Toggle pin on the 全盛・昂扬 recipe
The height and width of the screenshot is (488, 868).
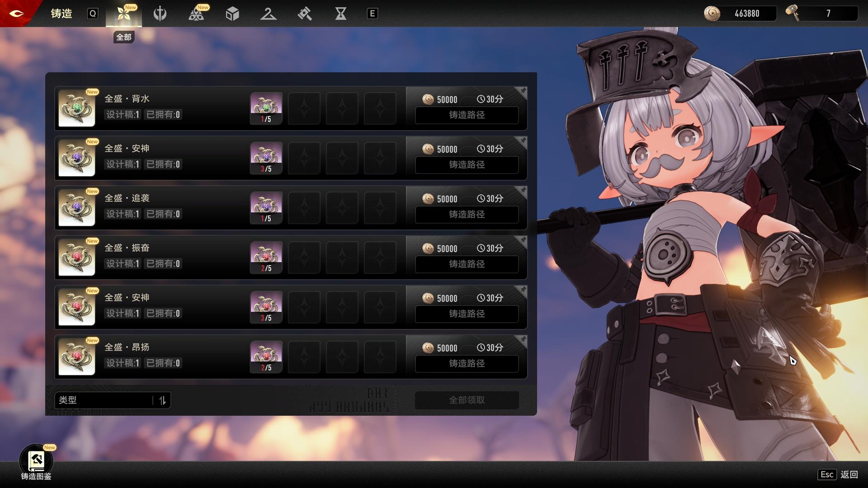(x=523, y=340)
